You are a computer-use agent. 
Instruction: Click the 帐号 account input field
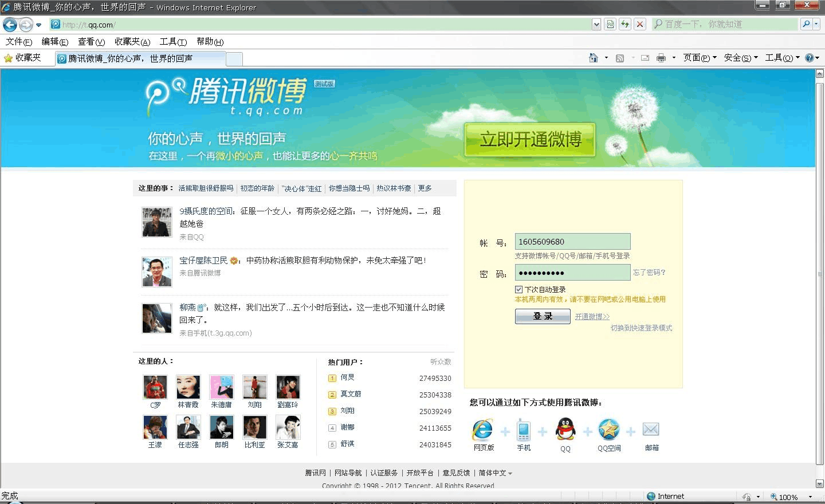click(x=573, y=241)
